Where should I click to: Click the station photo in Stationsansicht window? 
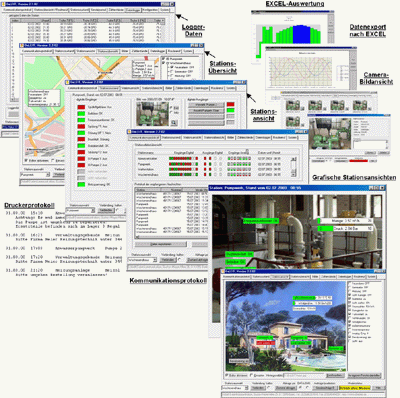coord(152,114)
